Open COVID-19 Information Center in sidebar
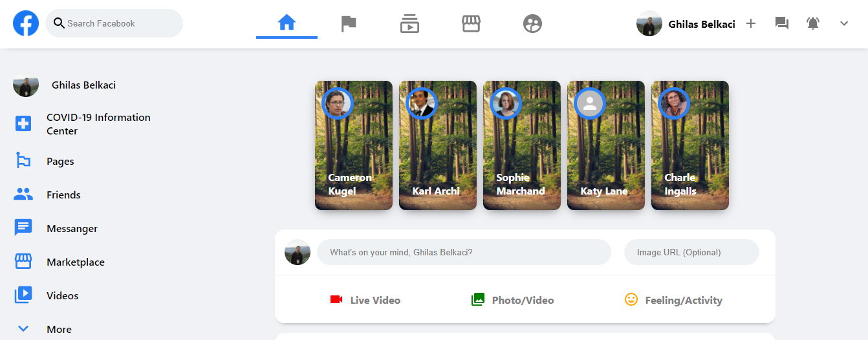 click(97, 124)
